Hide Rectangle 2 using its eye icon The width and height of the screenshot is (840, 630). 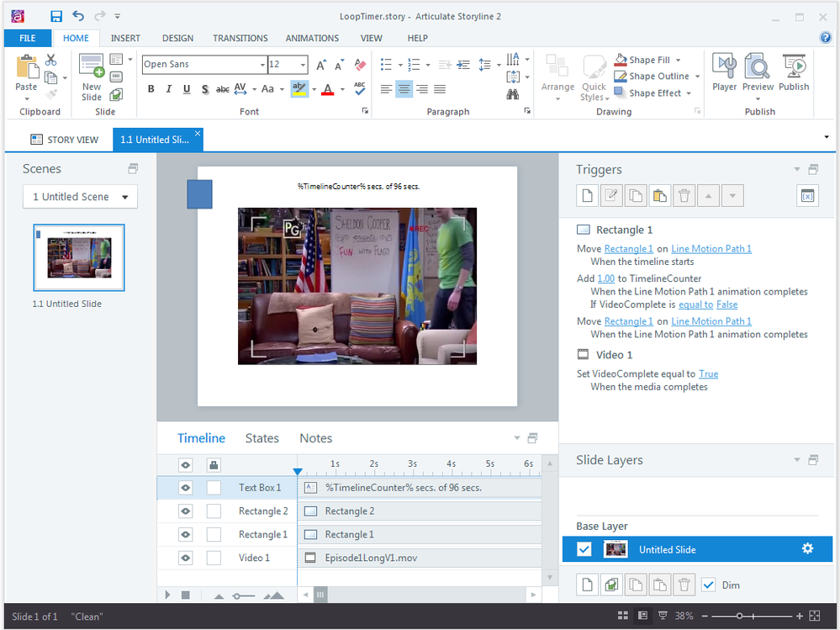click(186, 511)
